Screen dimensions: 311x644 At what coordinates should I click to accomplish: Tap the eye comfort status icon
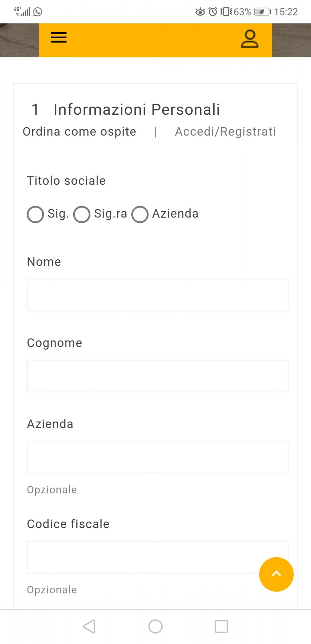pos(200,12)
